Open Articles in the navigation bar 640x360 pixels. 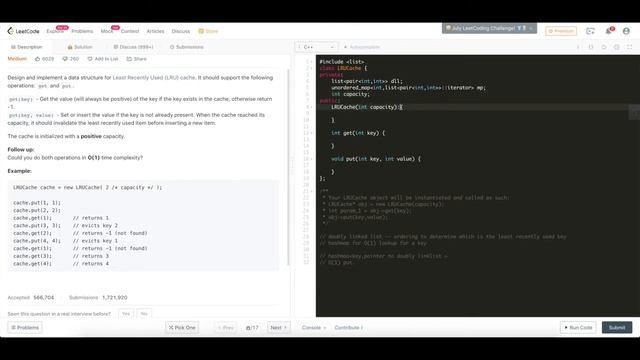pyautogui.click(x=155, y=31)
